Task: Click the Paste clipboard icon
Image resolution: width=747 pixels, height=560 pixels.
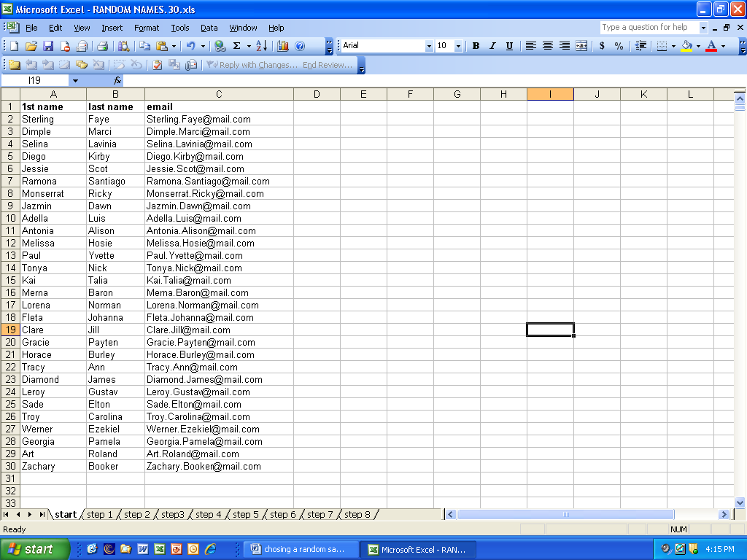Action: (x=162, y=46)
